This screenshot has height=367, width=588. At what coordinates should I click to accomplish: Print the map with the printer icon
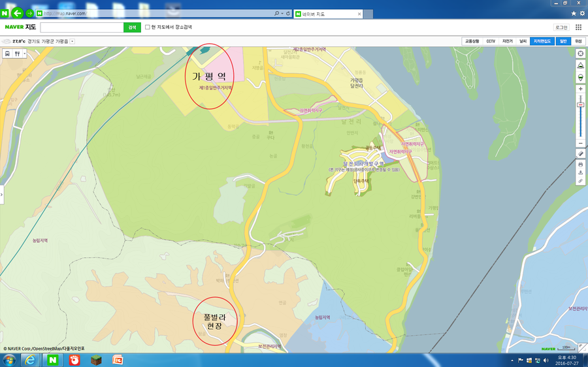[581, 165]
